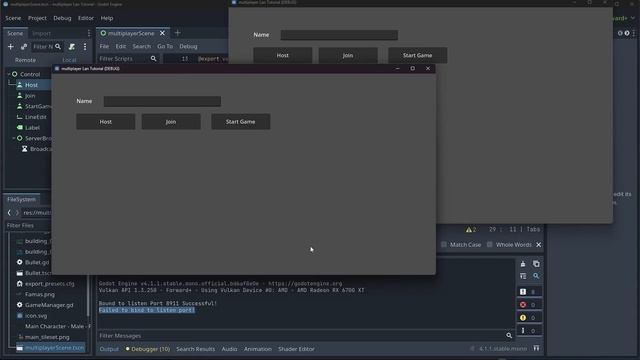
Task: Click Filter Messages search icon
Action: [x=509, y=336]
